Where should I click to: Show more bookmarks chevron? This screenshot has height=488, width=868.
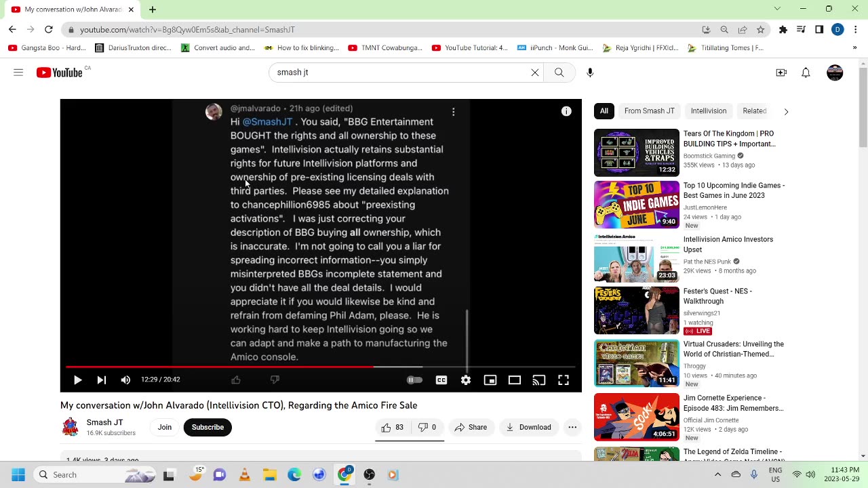[x=854, y=48]
